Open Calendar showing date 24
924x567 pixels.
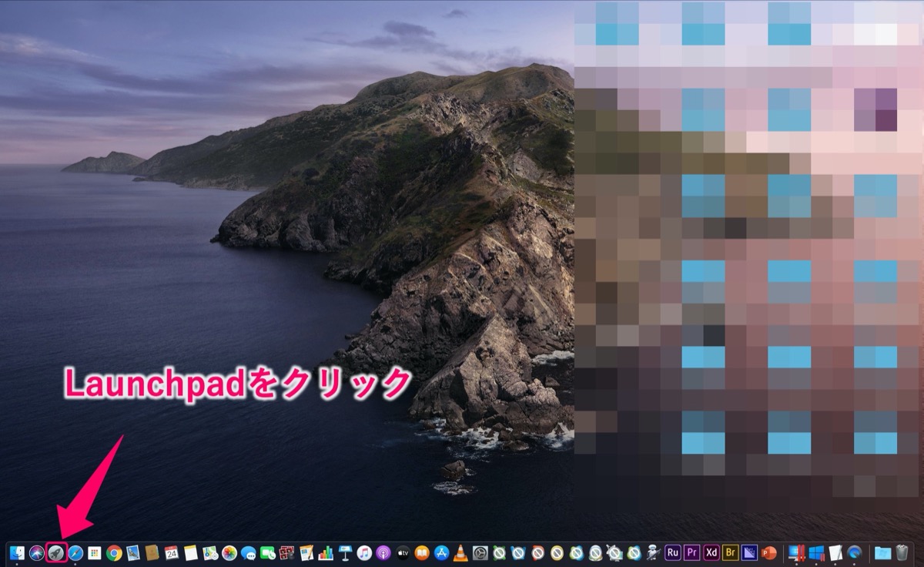tap(172, 552)
